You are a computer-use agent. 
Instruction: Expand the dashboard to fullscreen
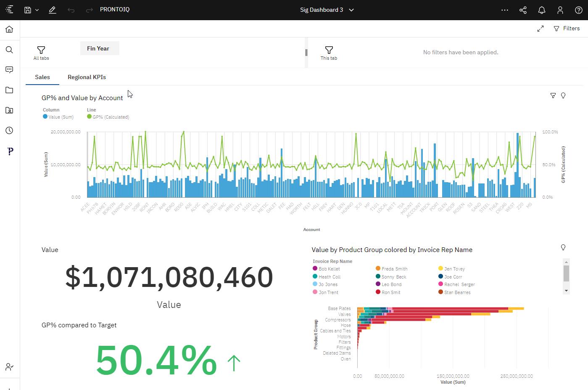click(x=541, y=29)
